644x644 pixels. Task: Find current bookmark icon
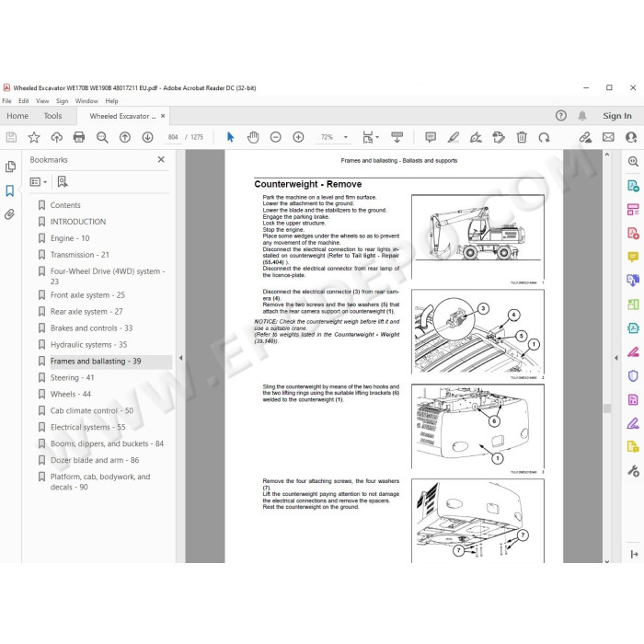click(x=63, y=181)
